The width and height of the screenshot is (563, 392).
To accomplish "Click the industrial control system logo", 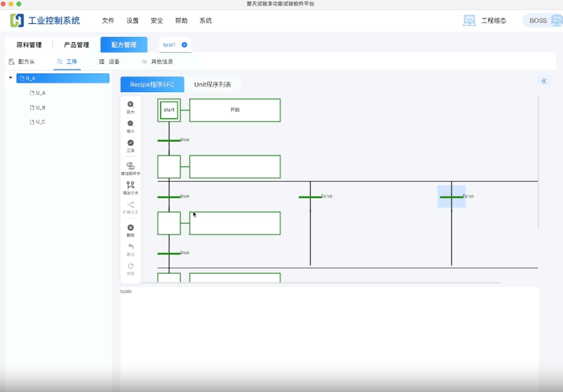I will pyautogui.click(x=17, y=20).
